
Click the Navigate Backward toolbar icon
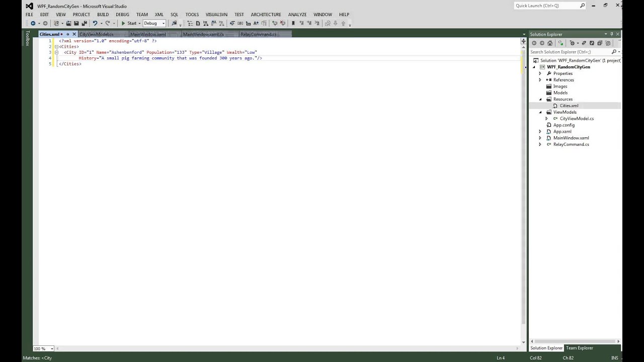coord(33,23)
